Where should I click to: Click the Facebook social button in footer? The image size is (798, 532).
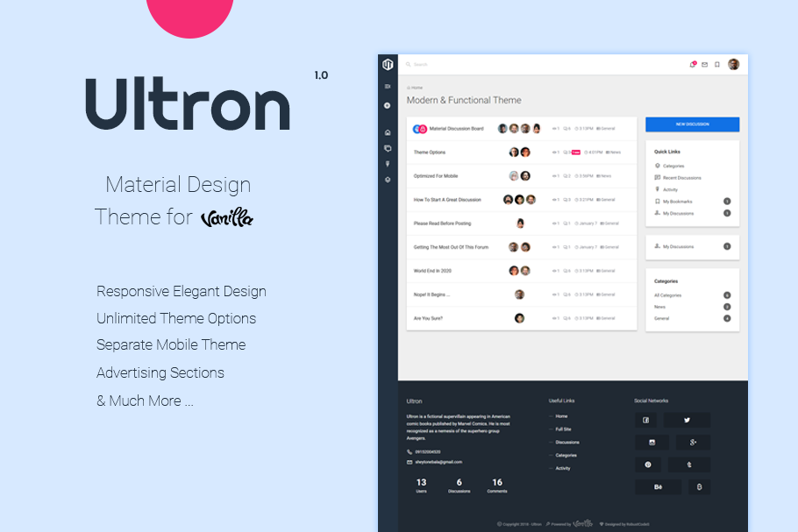tap(646, 421)
